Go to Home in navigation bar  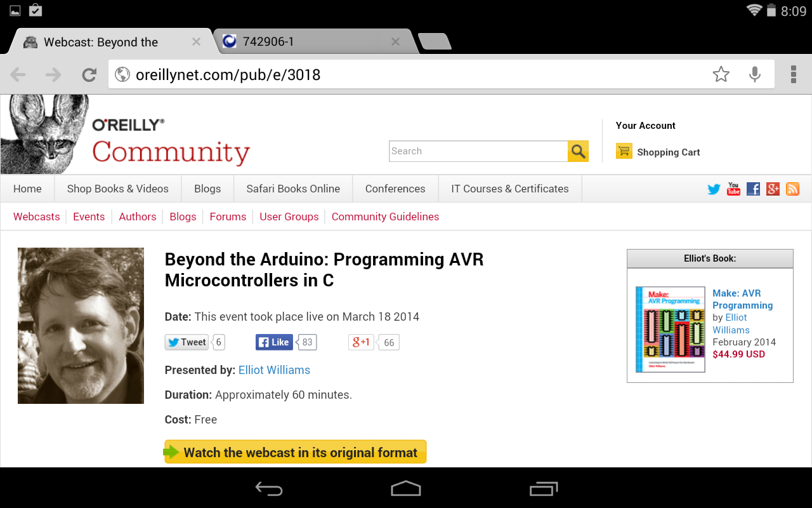click(27, 189)
